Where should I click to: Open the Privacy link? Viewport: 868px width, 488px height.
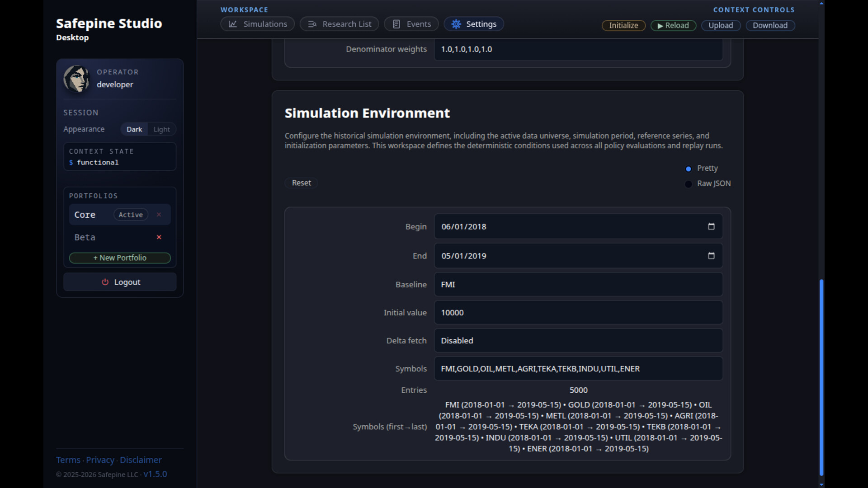pyautogui.click(x=100, y=460)
